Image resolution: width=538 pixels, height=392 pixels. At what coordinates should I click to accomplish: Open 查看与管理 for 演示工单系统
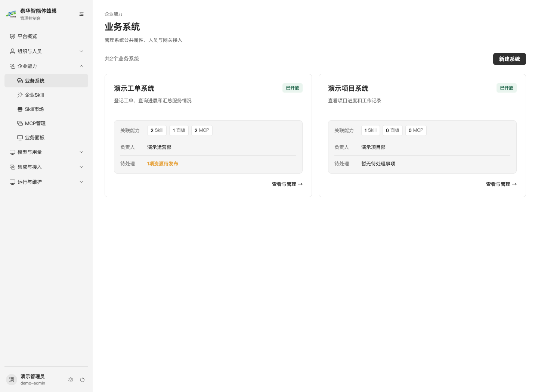287,184
